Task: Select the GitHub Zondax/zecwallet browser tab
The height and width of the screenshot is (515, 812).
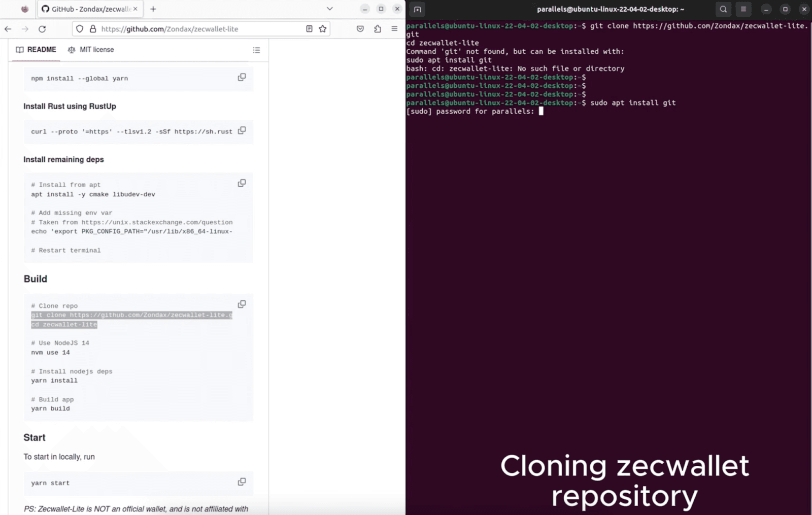Action: coord(89,9)
